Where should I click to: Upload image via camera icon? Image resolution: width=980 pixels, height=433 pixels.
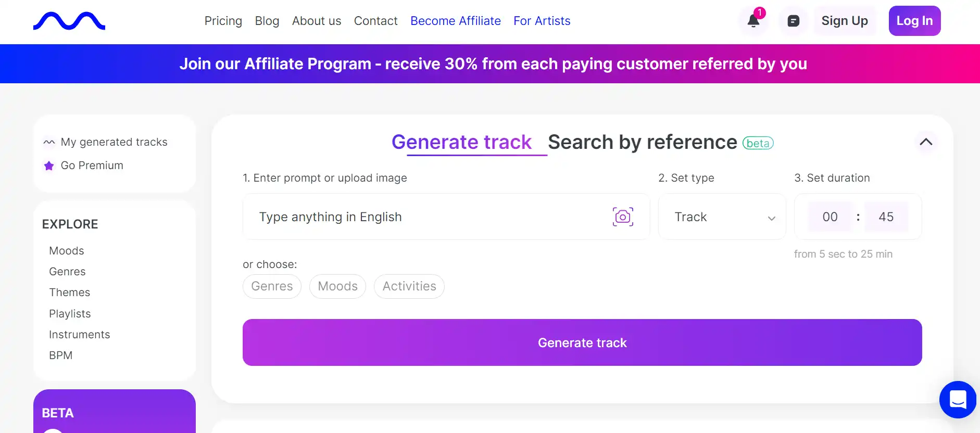623,217
